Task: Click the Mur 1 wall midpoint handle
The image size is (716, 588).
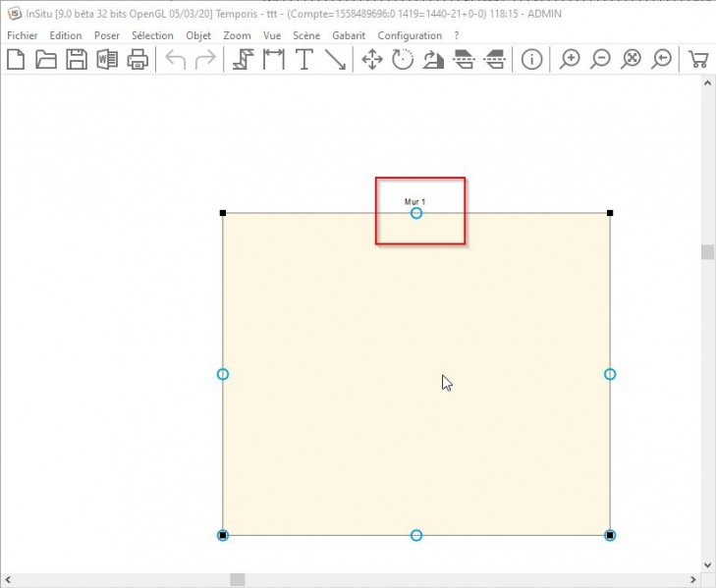Action: point(416,213)
